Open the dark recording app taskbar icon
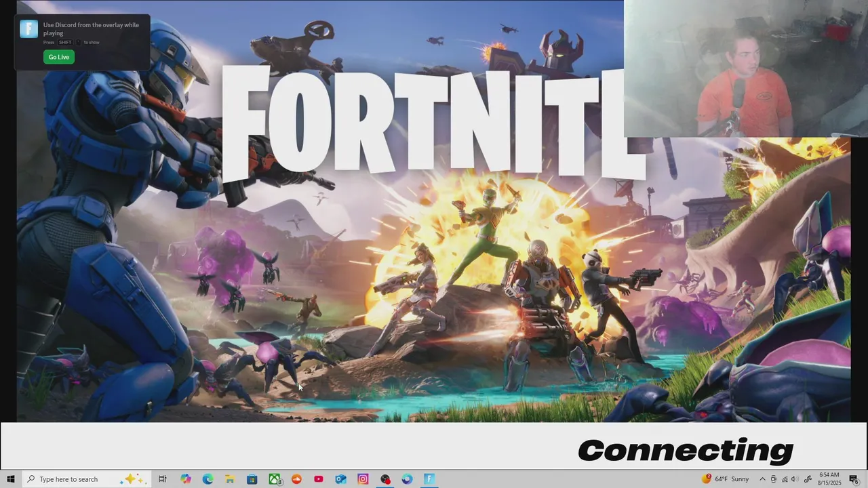This screenshot has height=488, width=868. tap(385, 479)
